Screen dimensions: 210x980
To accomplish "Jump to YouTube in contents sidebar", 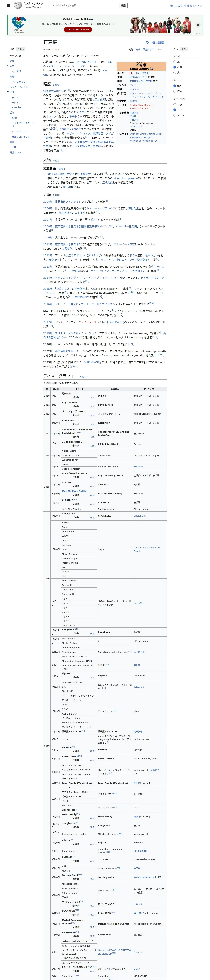I will click(x=16, y=107).
